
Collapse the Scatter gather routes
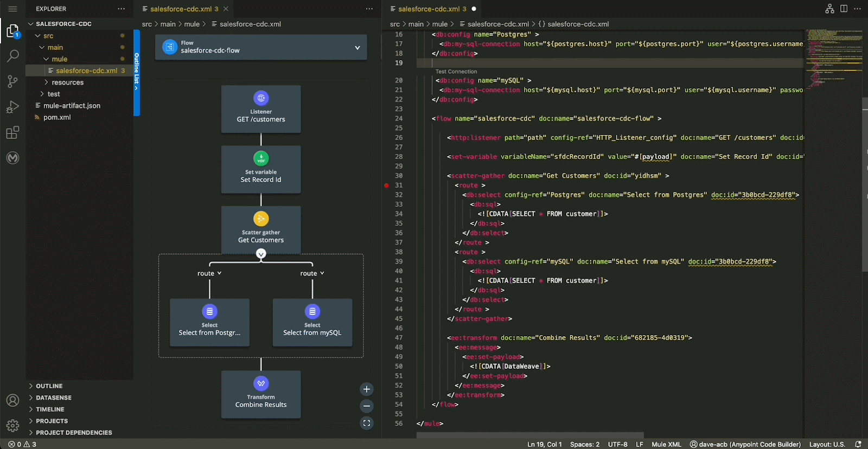tap(261, 254)
